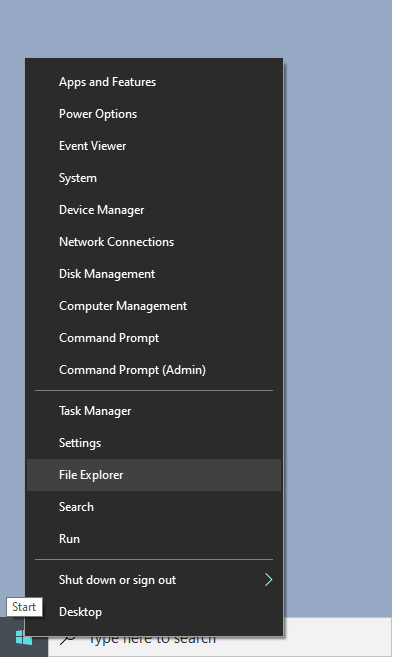Click the Windows Start button icon
Viewport: 393px width, 658px height.
pyautogui.click(x=23, y=638)
